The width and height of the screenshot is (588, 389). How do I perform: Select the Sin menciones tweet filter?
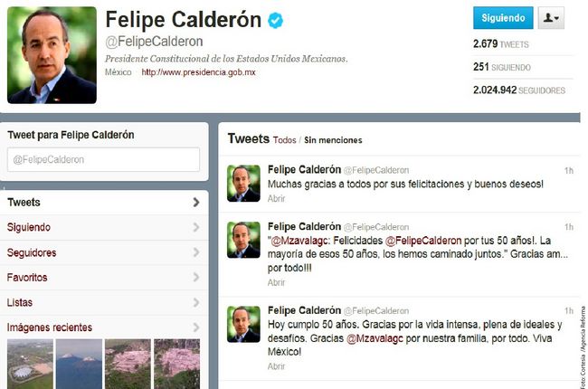point(333,140)
